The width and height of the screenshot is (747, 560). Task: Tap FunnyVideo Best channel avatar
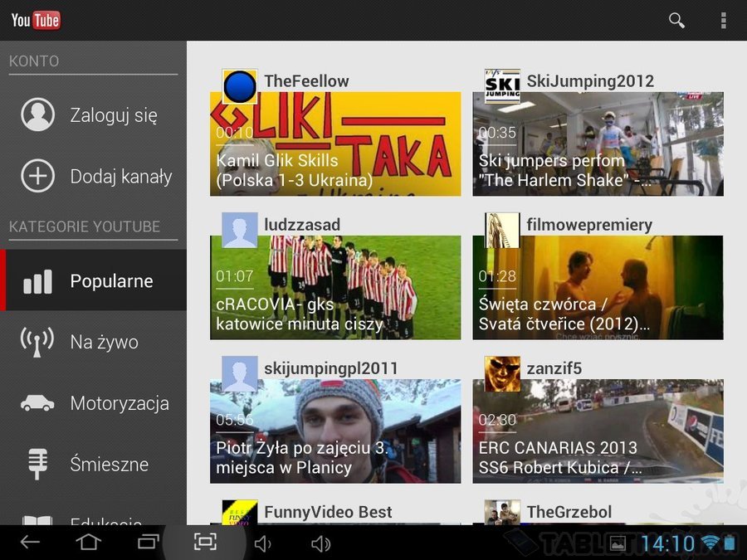[x=240, y=513]
